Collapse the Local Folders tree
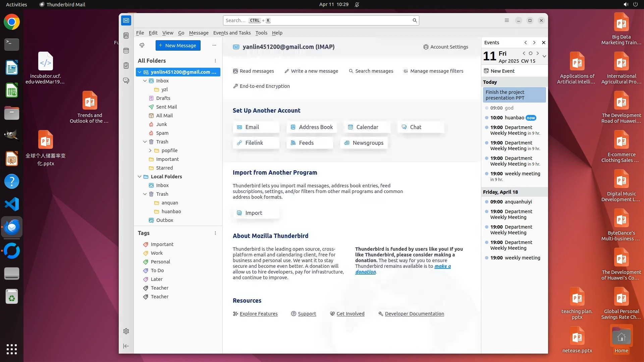644x362 pixels. point(140,177)
